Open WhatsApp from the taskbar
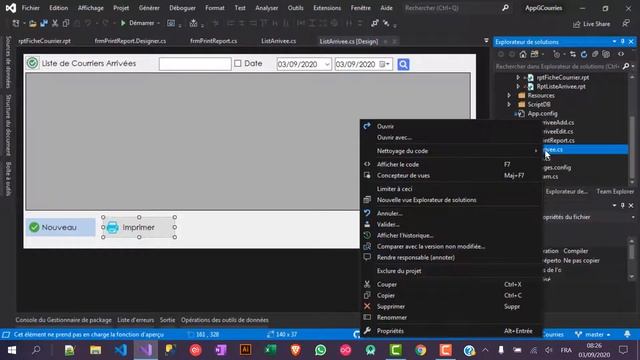The width and height of the screenshot is (640, 360). (320, 350)
